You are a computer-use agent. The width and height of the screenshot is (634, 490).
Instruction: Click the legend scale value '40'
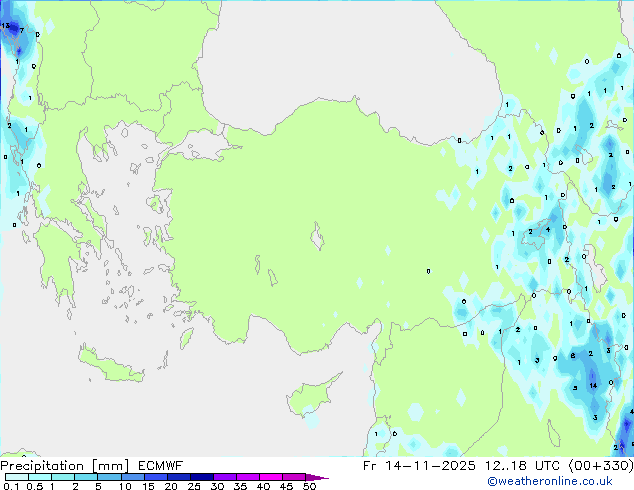tap(263, 486)
